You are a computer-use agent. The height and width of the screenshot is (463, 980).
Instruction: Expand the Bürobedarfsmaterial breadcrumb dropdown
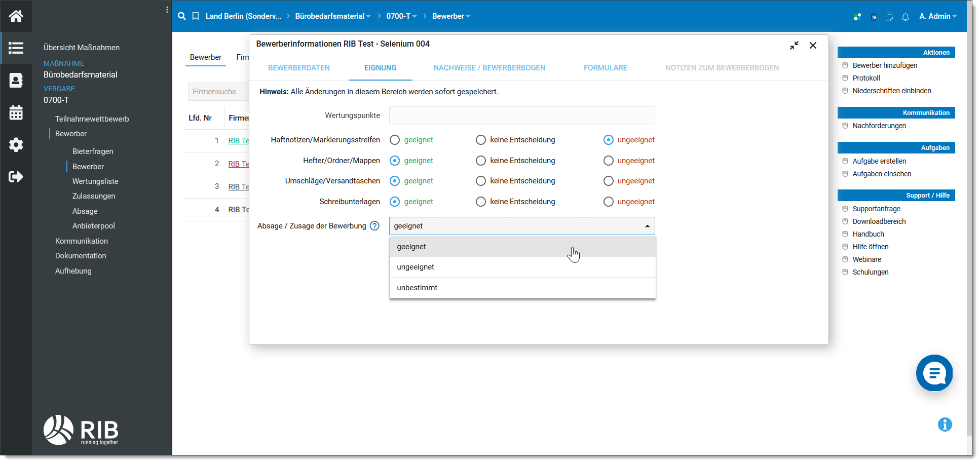pos(368,16)
